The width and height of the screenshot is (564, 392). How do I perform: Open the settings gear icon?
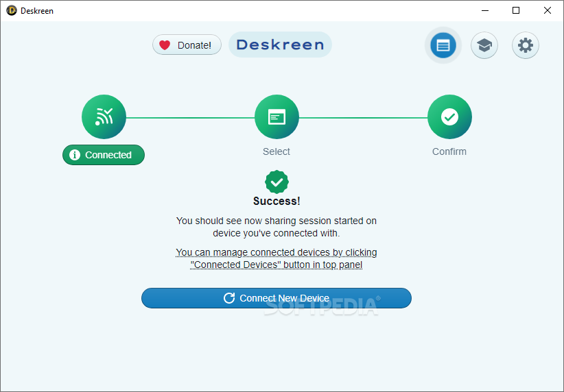click(x=525, y=45)
